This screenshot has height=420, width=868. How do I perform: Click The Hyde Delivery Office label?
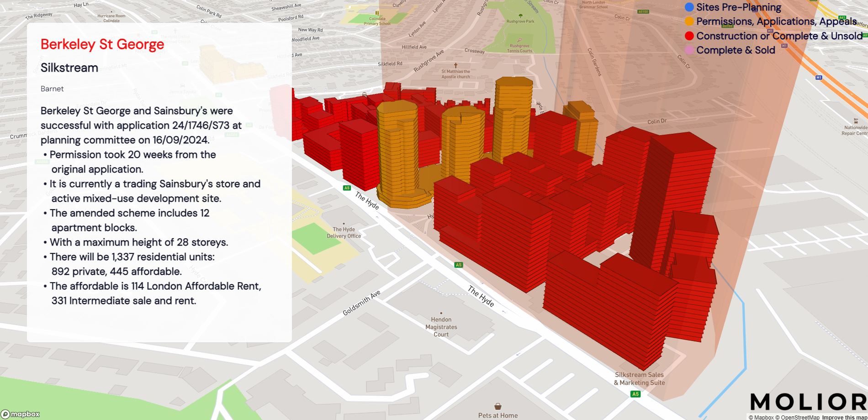[344, 233]
